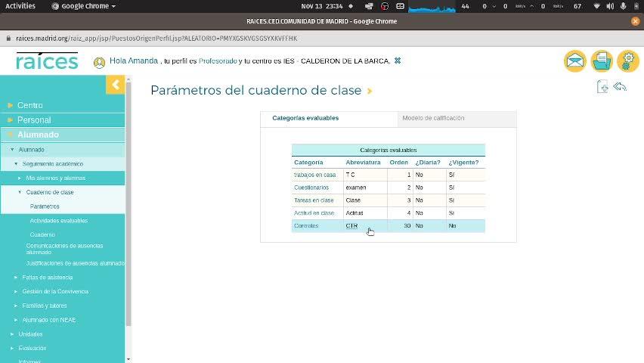Add a new category with document-plus icon
The height and width of the screenshot is (363, 644).
(x=602, y=87)
